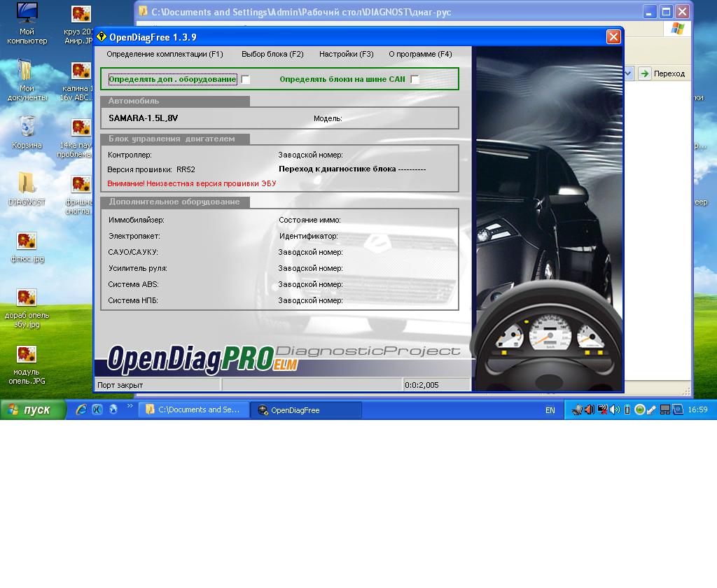The image size is (717, 588).
Task: Click green round icon in system tray
Action: tap(640, 409)
